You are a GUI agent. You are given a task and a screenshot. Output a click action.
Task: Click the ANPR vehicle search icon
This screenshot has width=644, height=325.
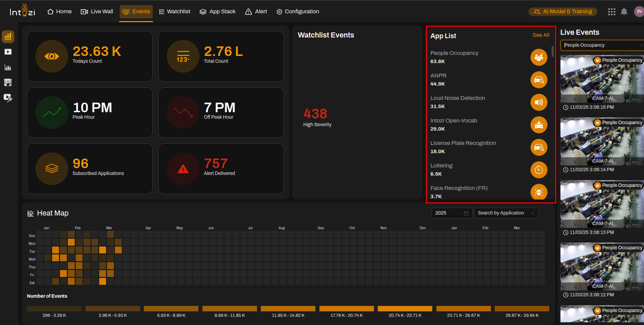point(539,80)
